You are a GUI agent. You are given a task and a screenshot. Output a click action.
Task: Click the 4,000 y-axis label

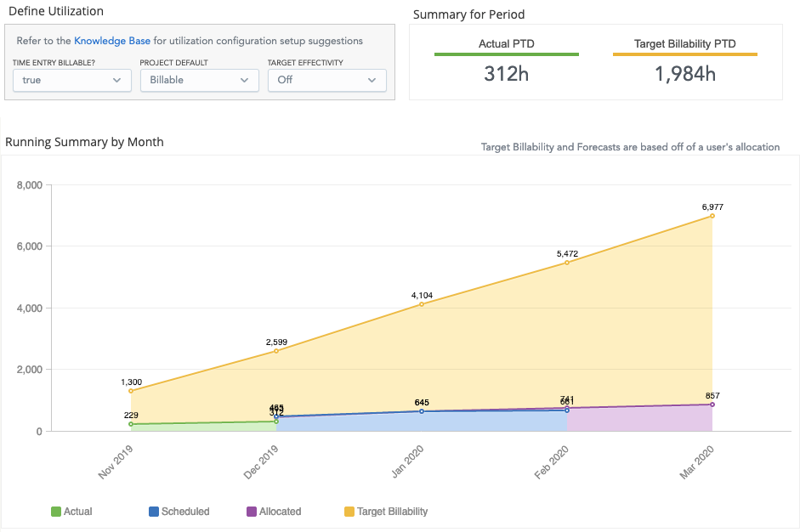30,308
